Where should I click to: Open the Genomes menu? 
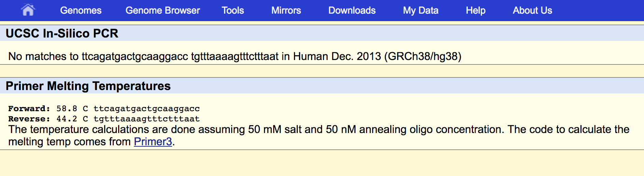(81, 11)
